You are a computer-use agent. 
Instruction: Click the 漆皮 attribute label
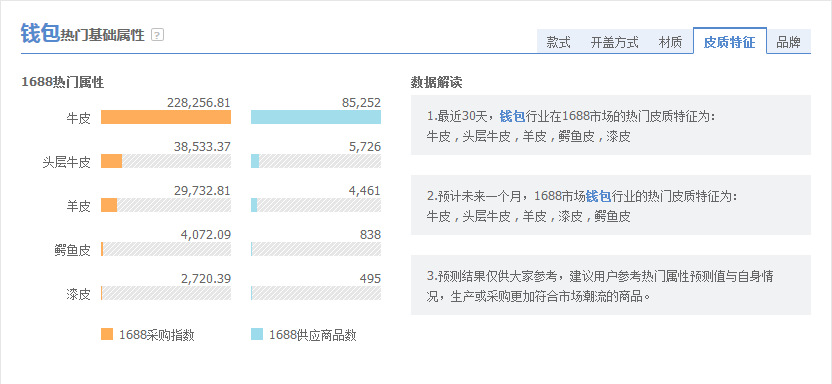coord(79,294)
